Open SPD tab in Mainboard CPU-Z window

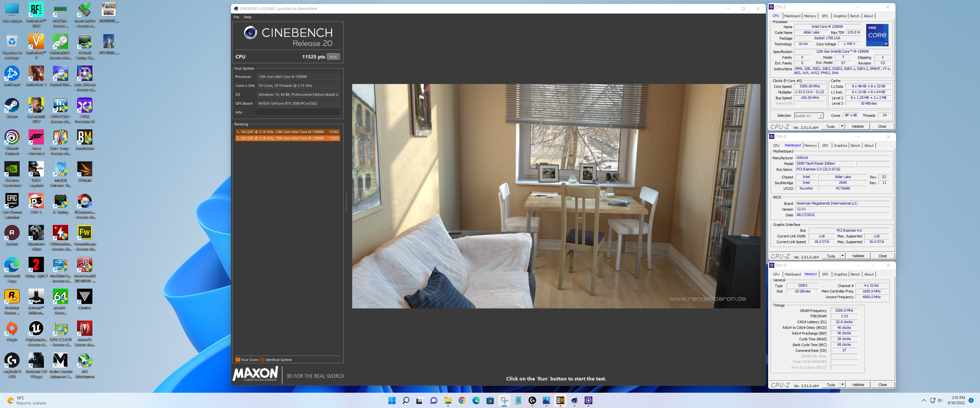(825, 146)
